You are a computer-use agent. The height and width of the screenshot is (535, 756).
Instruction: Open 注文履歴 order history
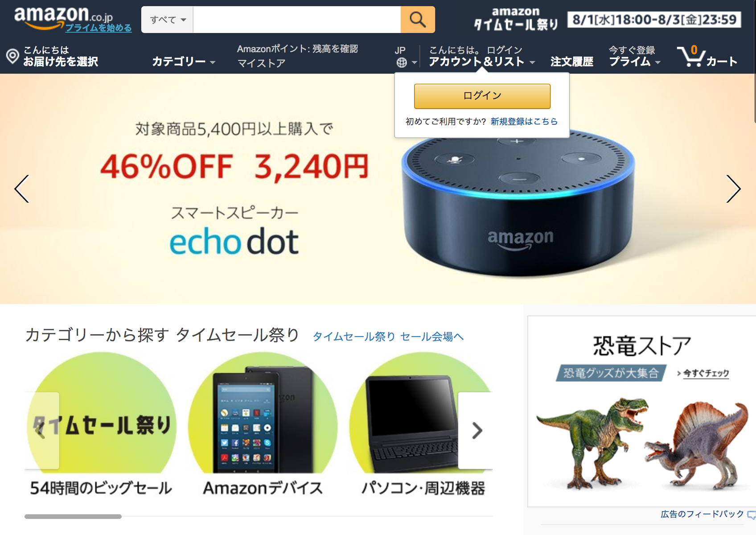(x=572, y=62)
